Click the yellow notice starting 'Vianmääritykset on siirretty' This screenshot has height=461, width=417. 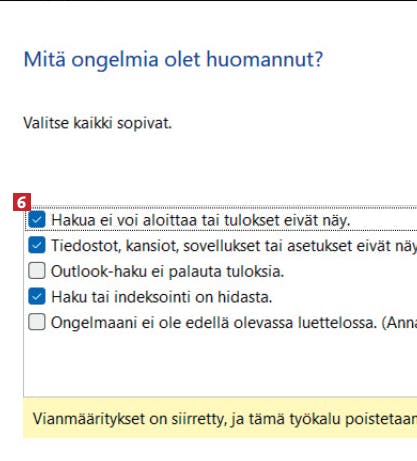pos(220,417)
